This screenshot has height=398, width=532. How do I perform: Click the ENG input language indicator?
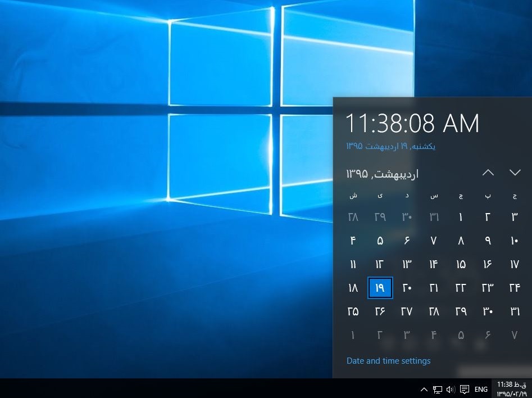(x=481, y=389)
